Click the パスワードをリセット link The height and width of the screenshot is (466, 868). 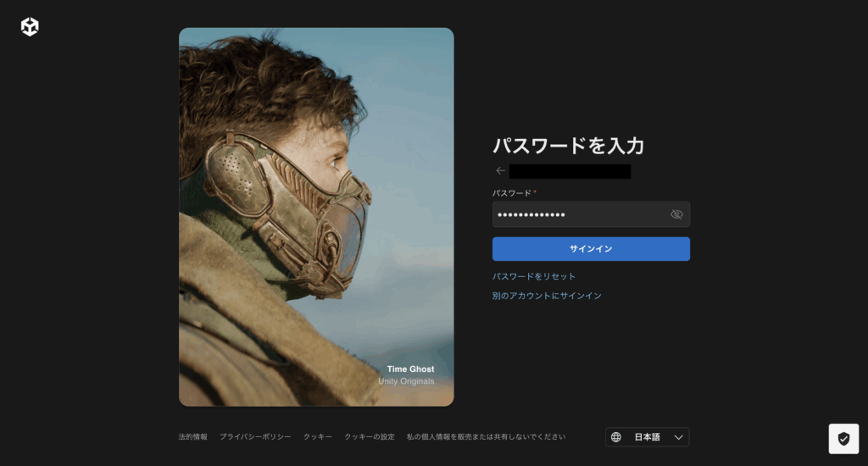pyautogui.click(x=534, y=276)
